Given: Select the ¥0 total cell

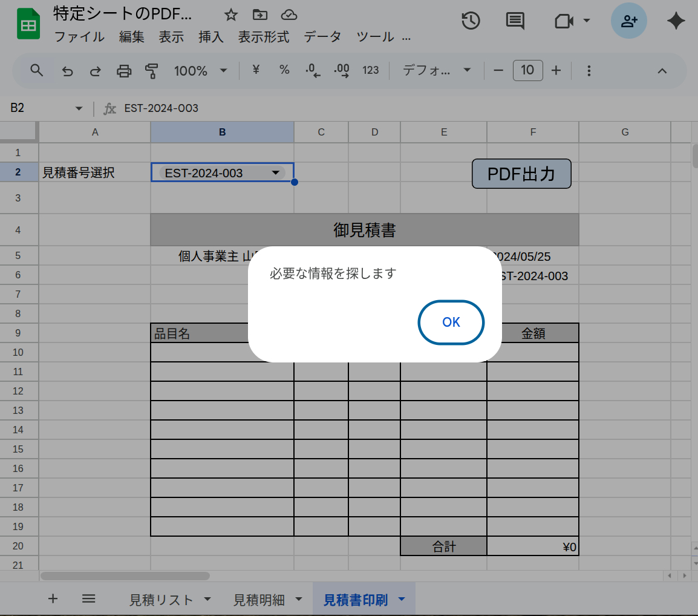Looking at the screenshot, I should click(533, 546).
